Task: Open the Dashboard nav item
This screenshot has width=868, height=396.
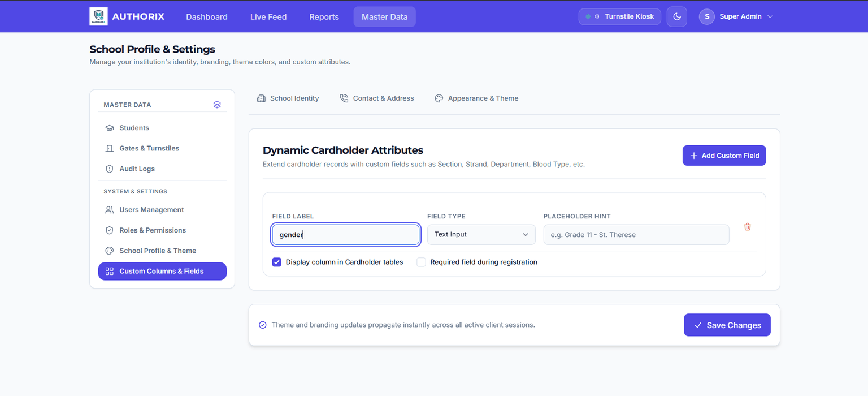Action: 207,17
